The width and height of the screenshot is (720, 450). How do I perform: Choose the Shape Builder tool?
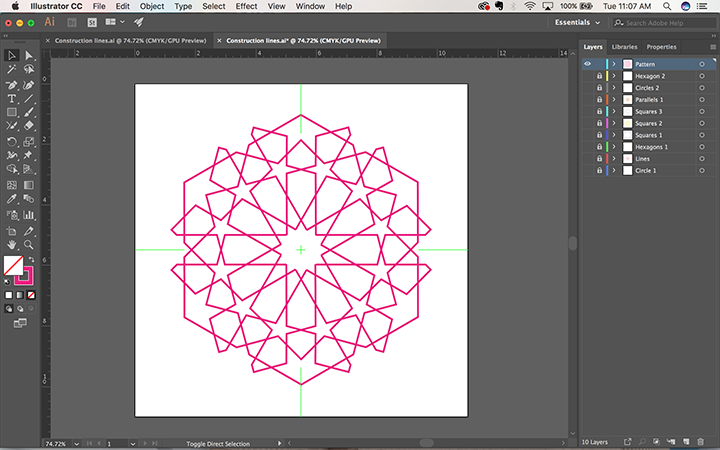11,169
